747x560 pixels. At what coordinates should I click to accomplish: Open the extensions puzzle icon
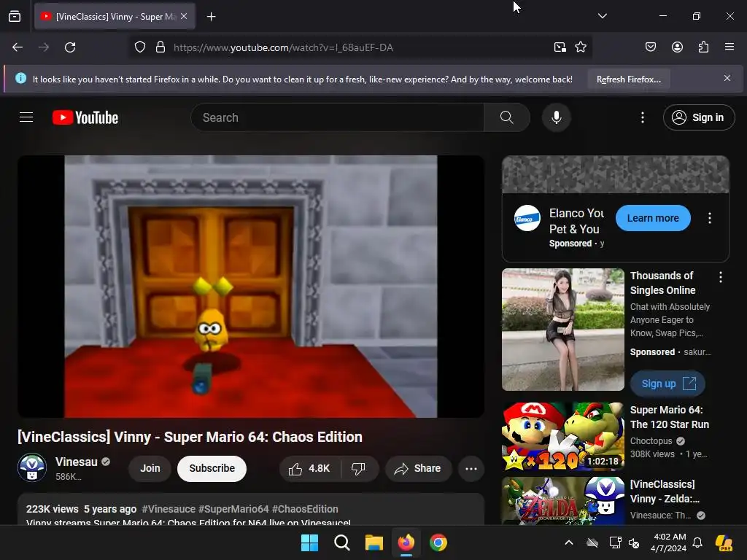tap(703, 47)
